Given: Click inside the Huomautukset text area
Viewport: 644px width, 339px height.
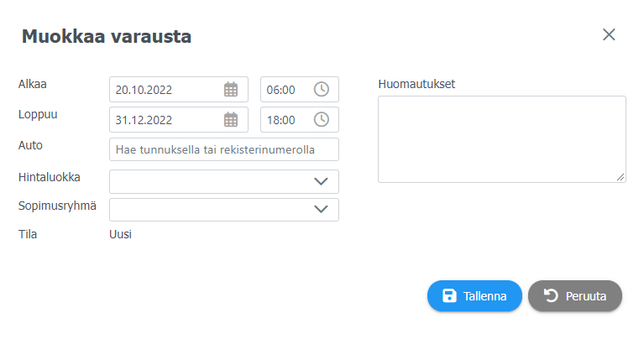Looking at the screenshot, I should 502,139.
